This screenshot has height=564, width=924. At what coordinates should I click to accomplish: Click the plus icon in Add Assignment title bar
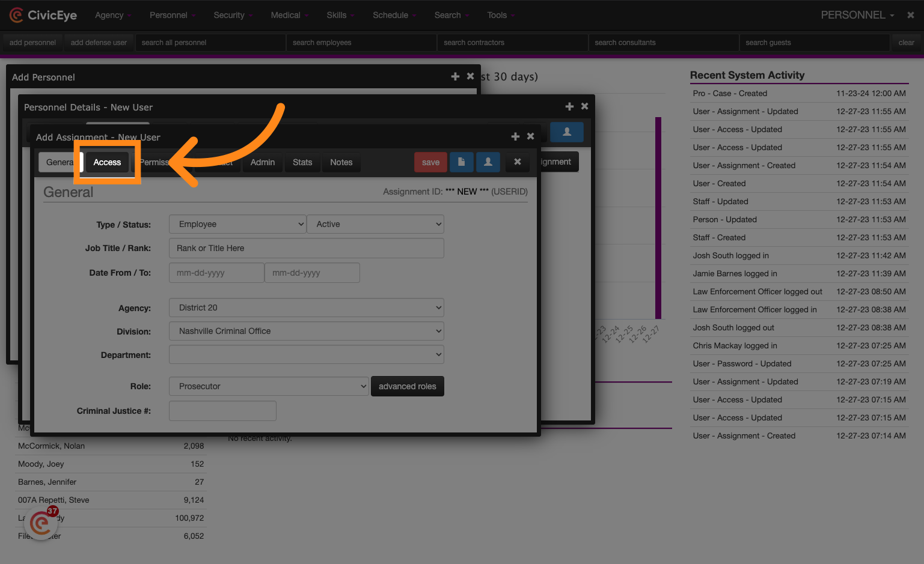pos(515,136)
